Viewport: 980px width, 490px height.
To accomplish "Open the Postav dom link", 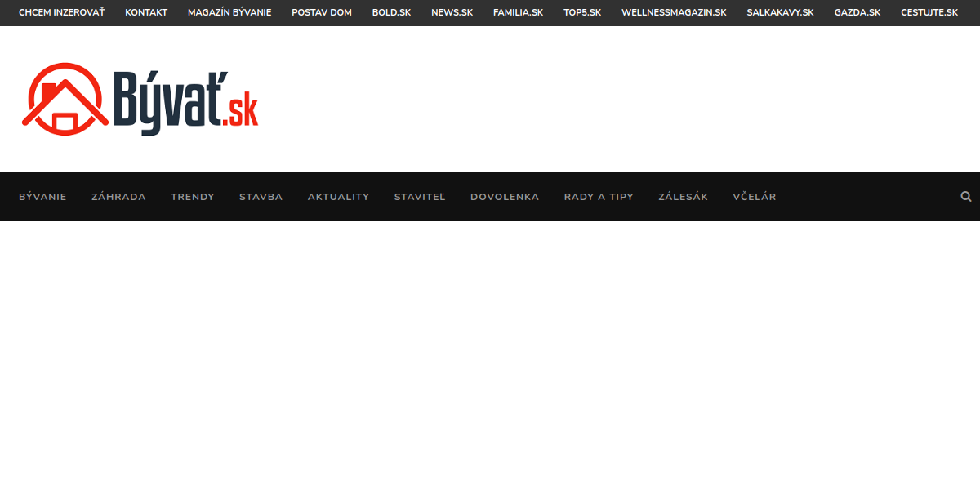I will 322,12.
